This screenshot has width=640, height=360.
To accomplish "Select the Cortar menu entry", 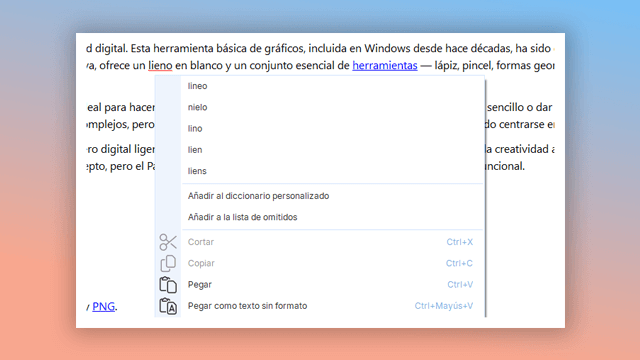I will pos(332,242).
